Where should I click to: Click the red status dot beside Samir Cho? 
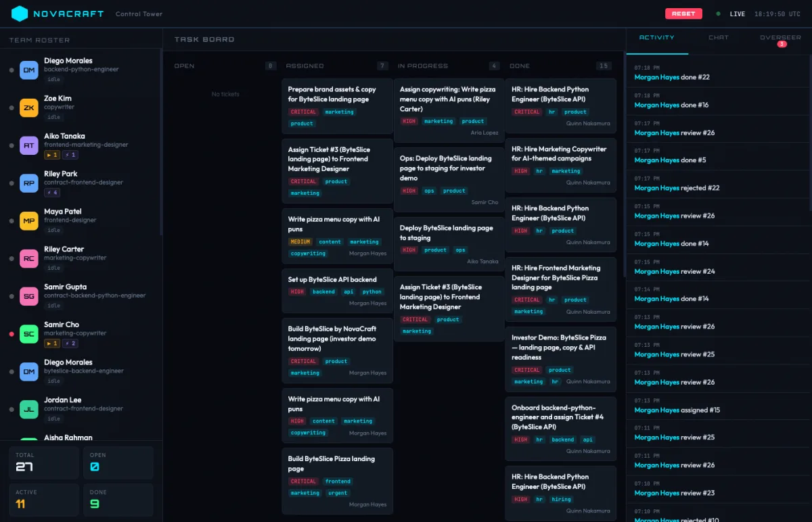point(12,334)
